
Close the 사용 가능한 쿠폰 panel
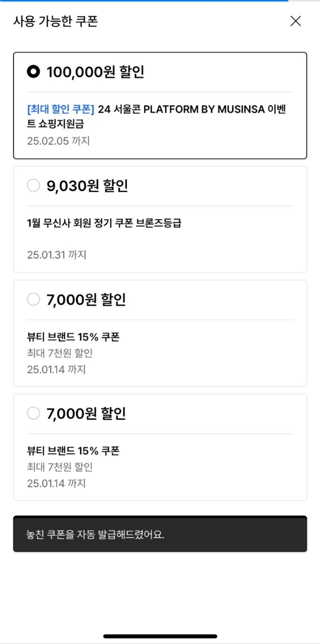[296, 21]
